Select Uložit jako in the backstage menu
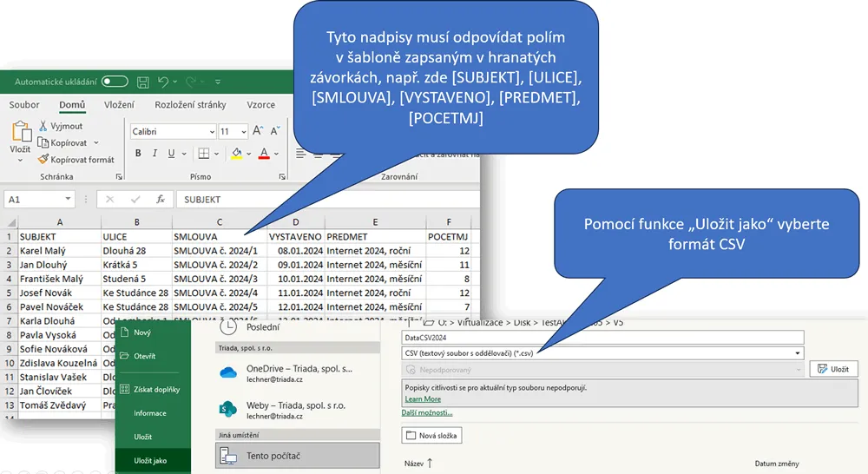This screenshot has height=474, width=868. (150, 461)
